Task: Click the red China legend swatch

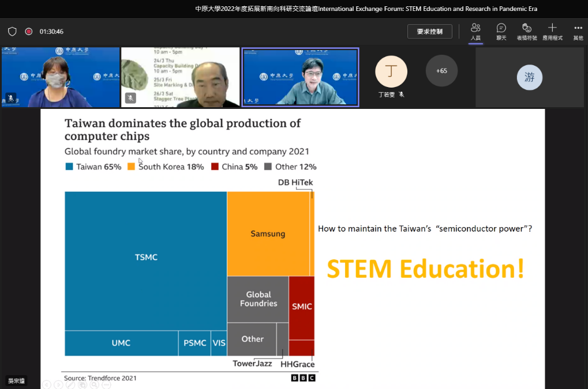Action: pyautogui.click(x=215, y=167)
